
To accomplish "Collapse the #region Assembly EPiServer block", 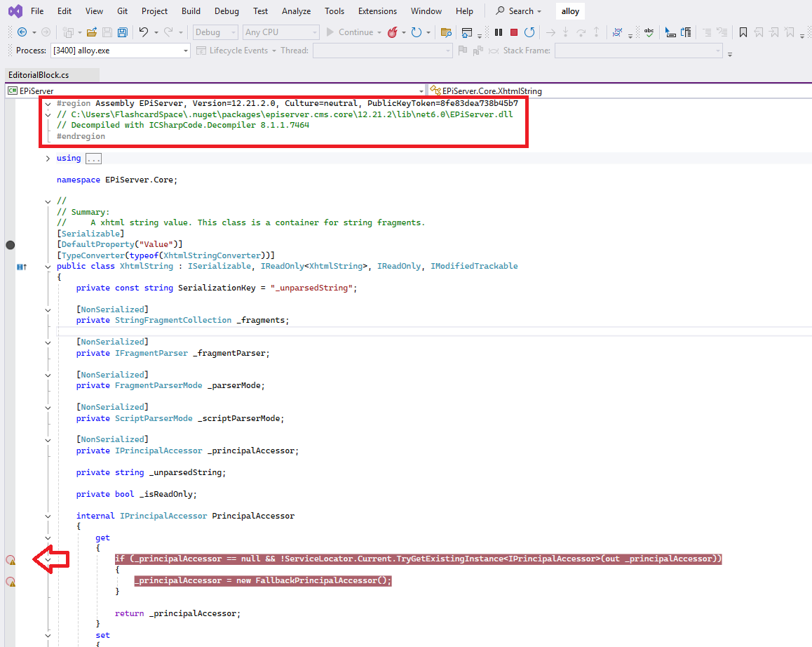I will click(48, 104).
